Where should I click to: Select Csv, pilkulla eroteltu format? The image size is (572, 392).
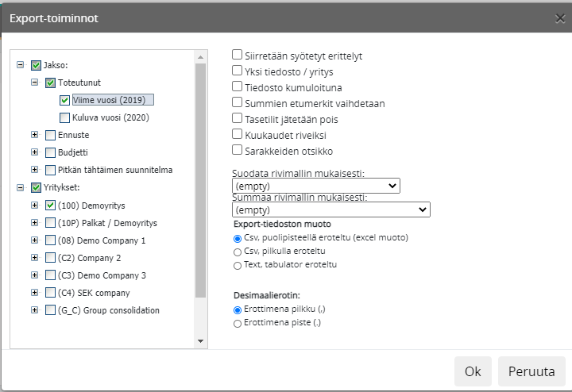(238, 251)
